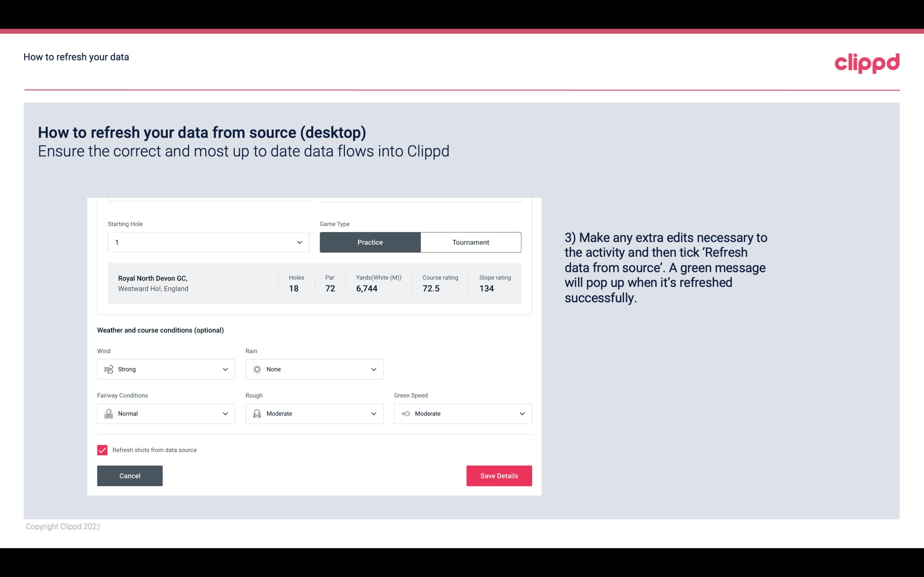Click the Practice game type icon

(370, 242)
